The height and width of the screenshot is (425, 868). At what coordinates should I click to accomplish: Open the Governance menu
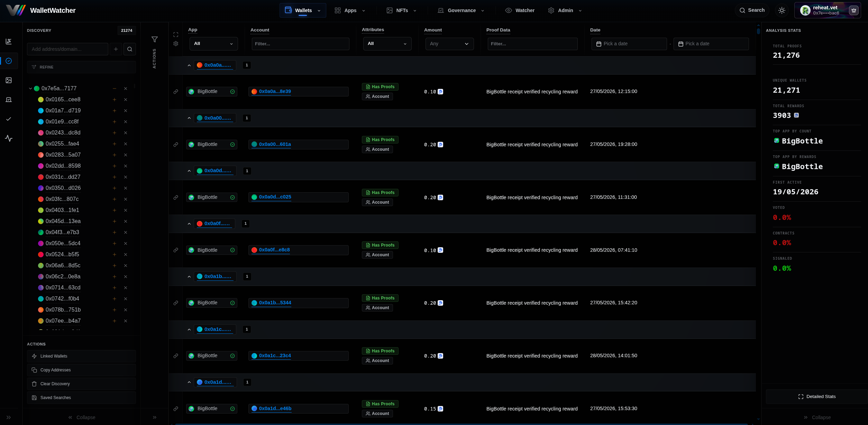point(461,10)
